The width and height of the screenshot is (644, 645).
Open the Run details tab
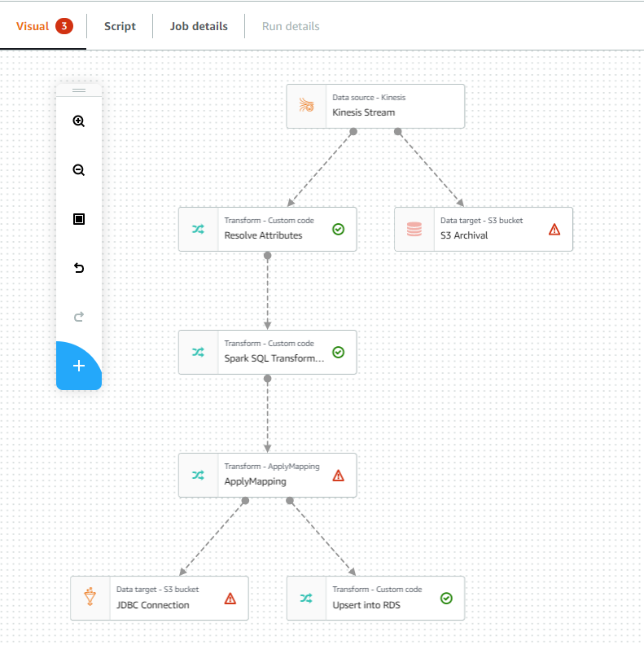pyautogui.click(x=291, y=26)
